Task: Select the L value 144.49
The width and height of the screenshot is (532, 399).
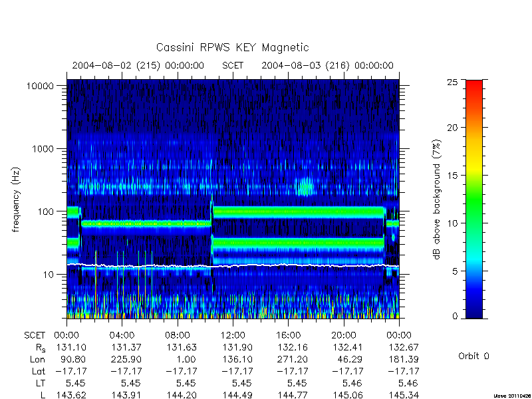Action: [237, 395]
